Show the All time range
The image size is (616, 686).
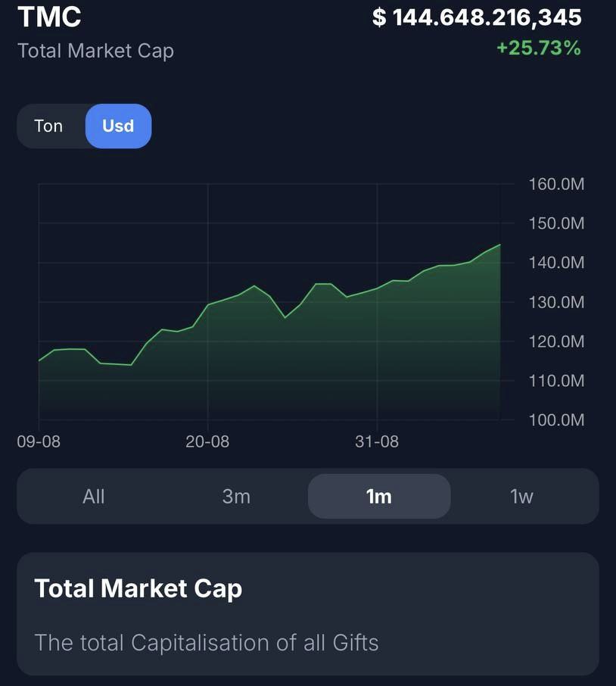[94, 496]
